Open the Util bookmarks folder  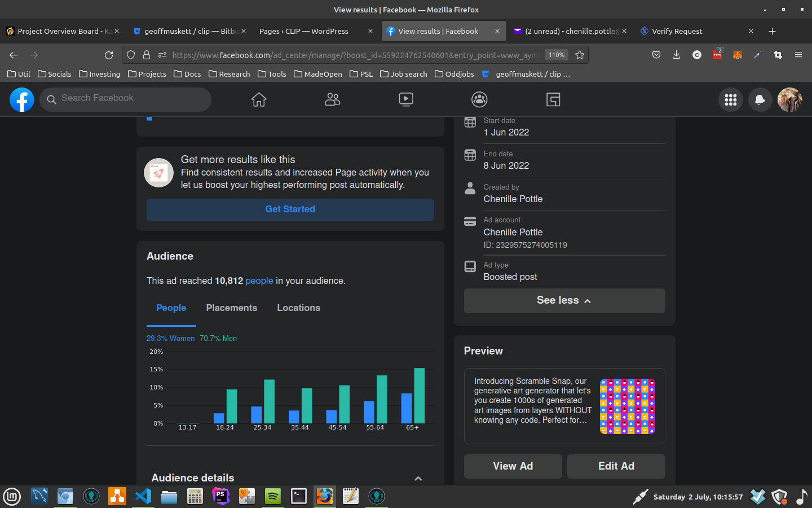coord(19,74)
